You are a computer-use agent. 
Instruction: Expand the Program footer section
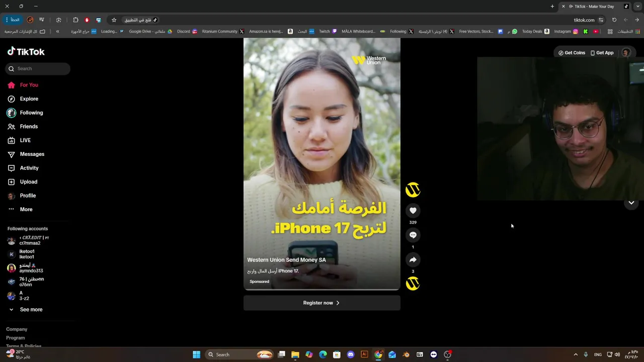15,338
